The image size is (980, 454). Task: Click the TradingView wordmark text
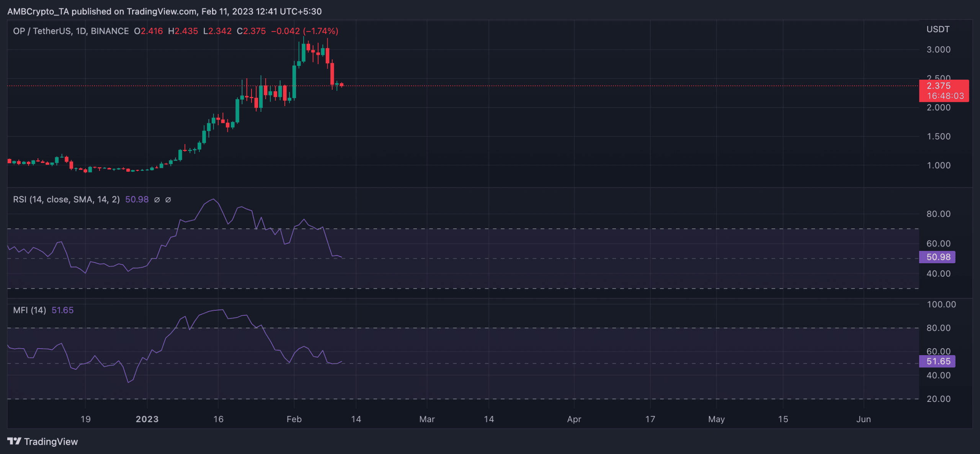(51, 442)
